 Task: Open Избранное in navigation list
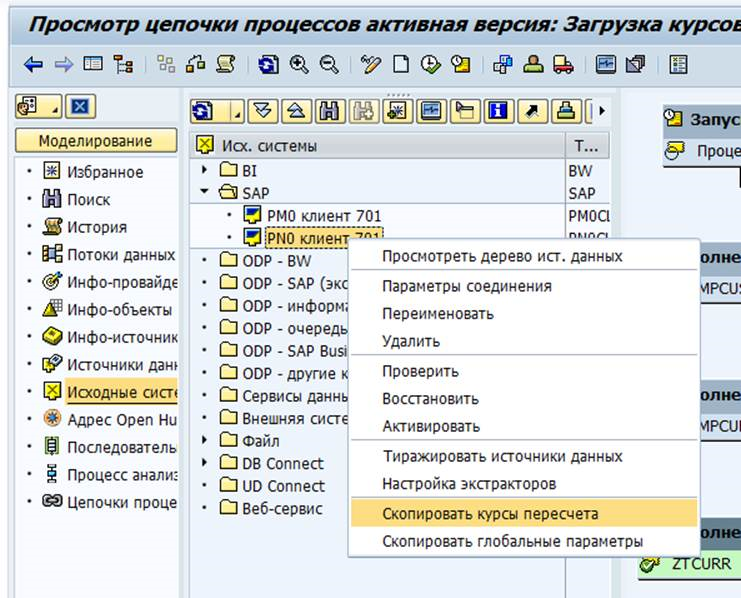(105, 172)
